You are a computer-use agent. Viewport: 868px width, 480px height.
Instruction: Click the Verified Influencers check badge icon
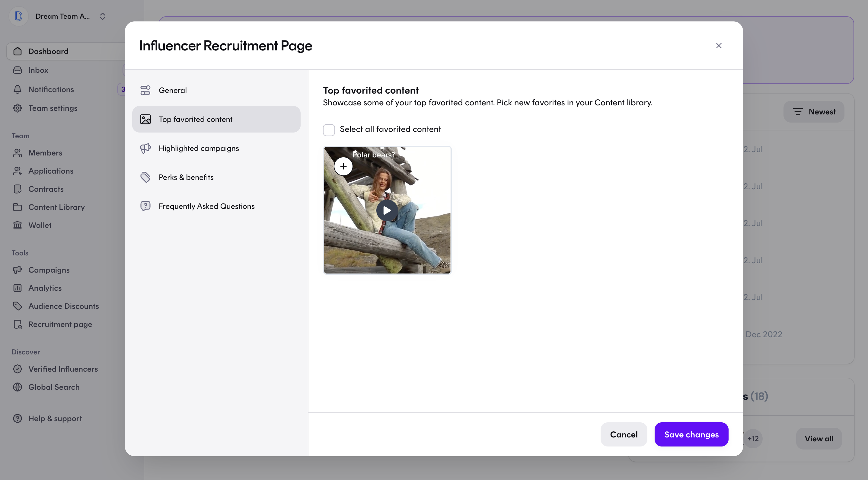pyautogui.click(x=18, y=369)
